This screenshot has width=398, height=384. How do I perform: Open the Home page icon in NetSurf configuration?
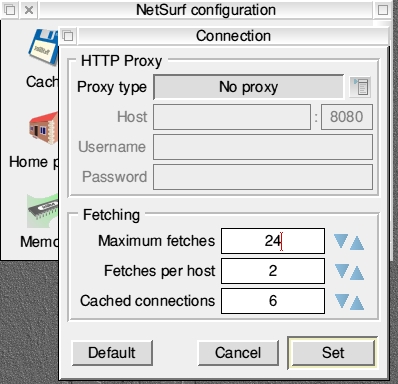click(x=43, y=128)
